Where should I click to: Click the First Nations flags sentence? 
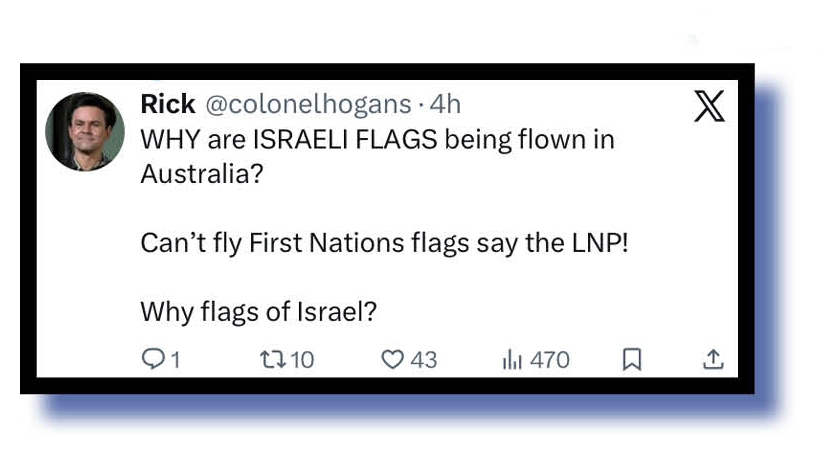(383, 243)
